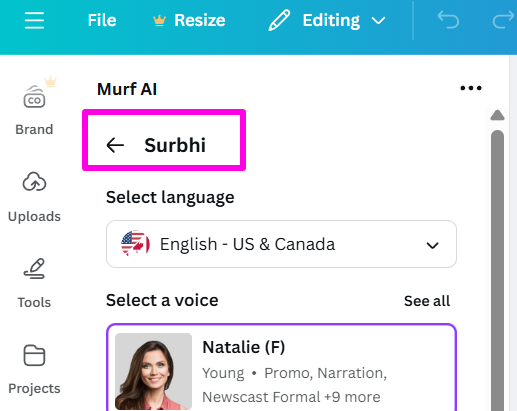This screenshot has width=517, height=411.
Task: Open the File menu
Action: coord(102,20)
